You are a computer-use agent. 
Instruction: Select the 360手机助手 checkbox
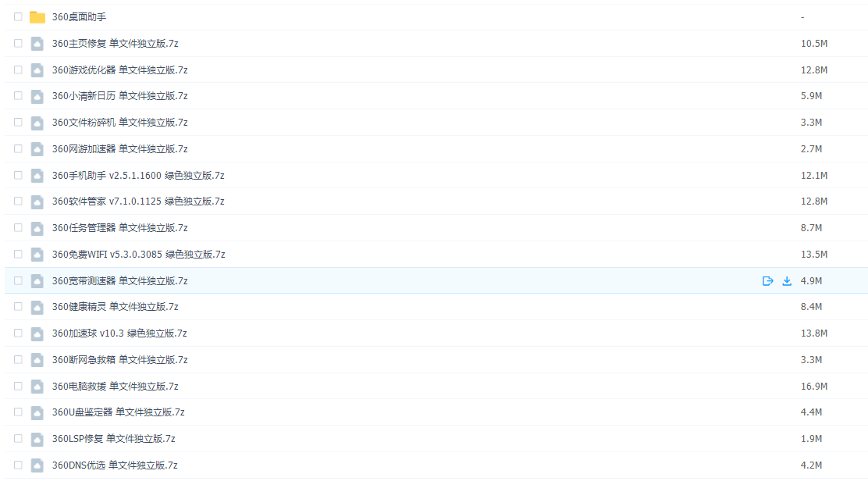pos(18,176)
